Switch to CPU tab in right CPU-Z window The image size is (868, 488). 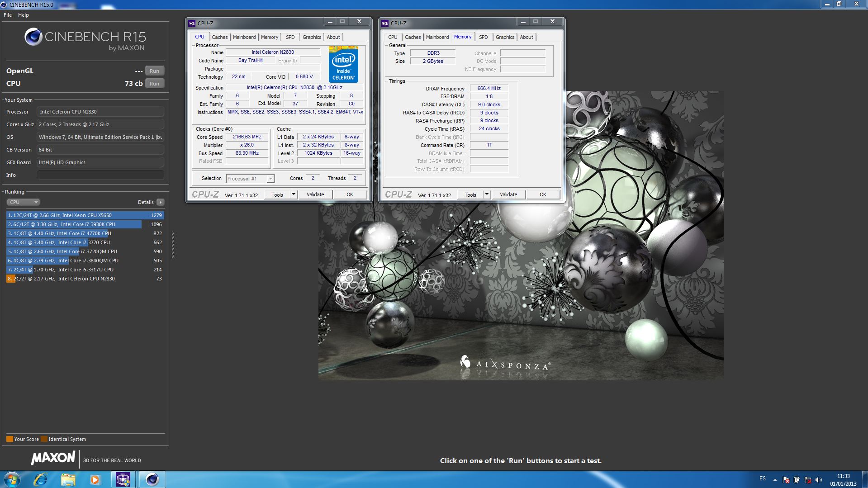393,37
